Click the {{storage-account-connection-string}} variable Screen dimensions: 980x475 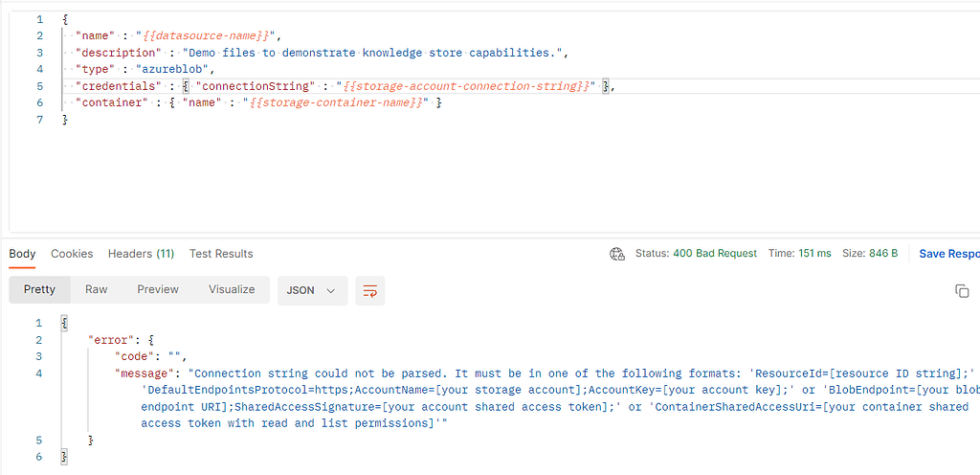pyautogui.click(x=466, y=86)
